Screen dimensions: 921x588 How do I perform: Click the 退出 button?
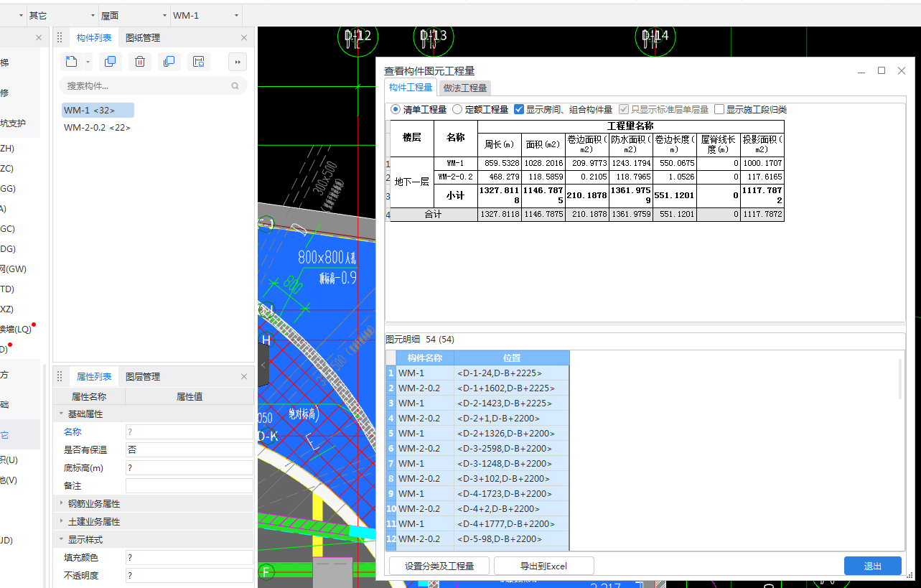tap(873, 566)
